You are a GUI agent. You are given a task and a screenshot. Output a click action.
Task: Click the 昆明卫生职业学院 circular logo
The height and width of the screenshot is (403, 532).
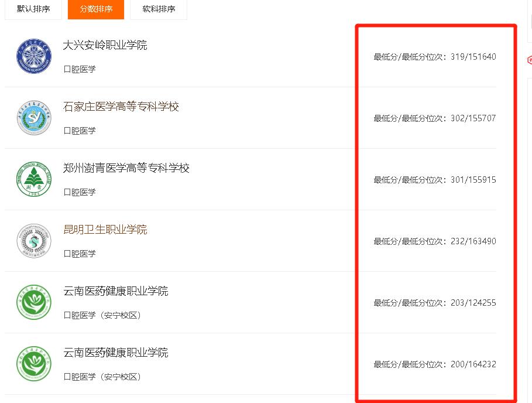pos(33,241)
